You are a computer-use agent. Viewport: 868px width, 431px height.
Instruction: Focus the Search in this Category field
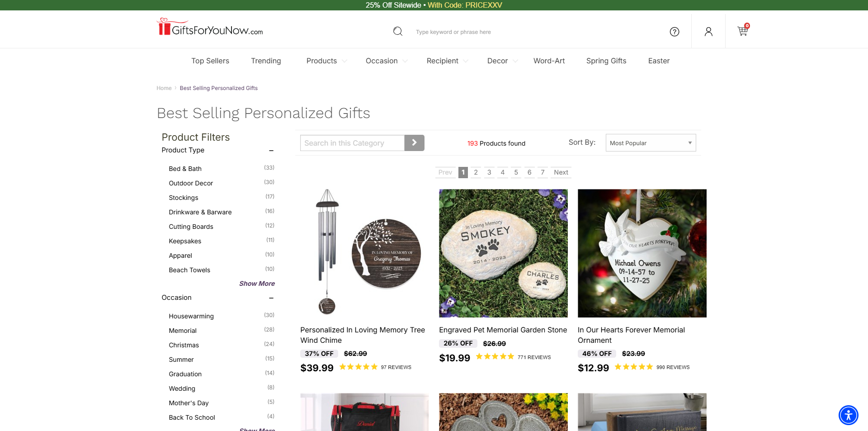pyautogui.click(x=352, y=143)
